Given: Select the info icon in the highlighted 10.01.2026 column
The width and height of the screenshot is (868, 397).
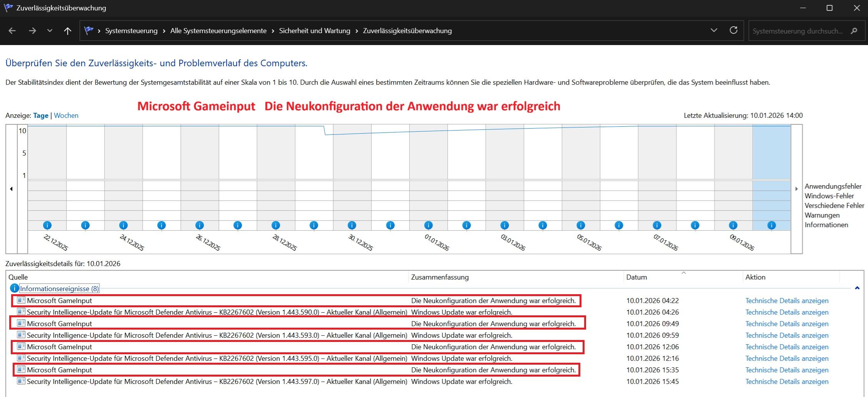Looking at the screenshot, I should click(771, 225).
